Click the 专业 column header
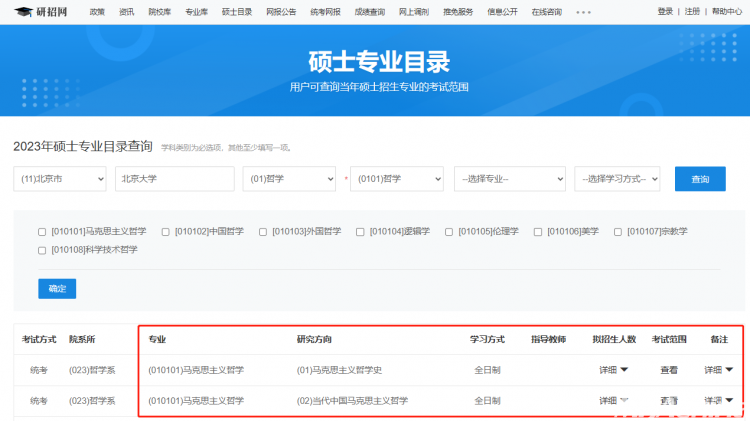This screenshot has width=750, height=421. [x=157, y=339]
